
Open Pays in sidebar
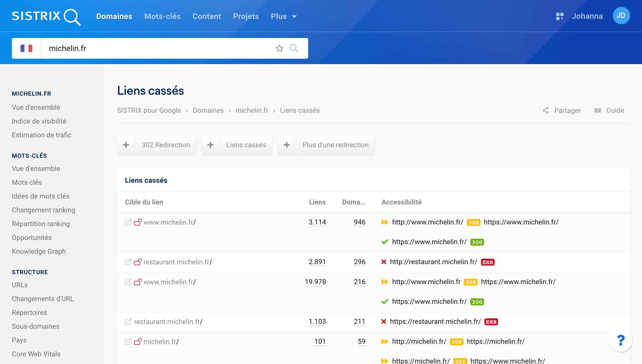(19, 340)
